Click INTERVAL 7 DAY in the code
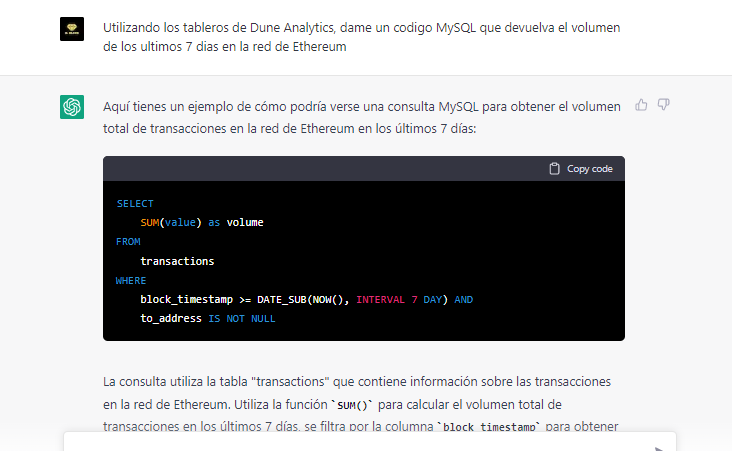Image resolution: width=732 pixels, height=451 pixels. tap(399, 300)
